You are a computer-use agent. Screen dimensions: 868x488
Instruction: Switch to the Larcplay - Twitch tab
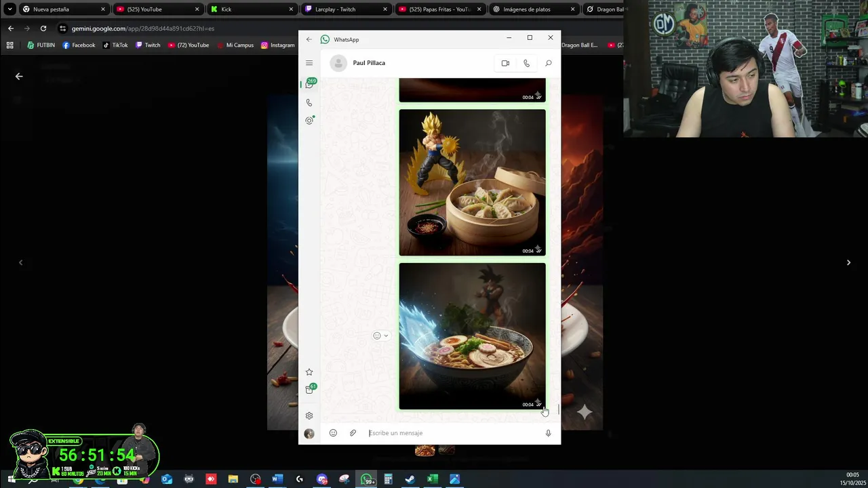click(344, 9)
